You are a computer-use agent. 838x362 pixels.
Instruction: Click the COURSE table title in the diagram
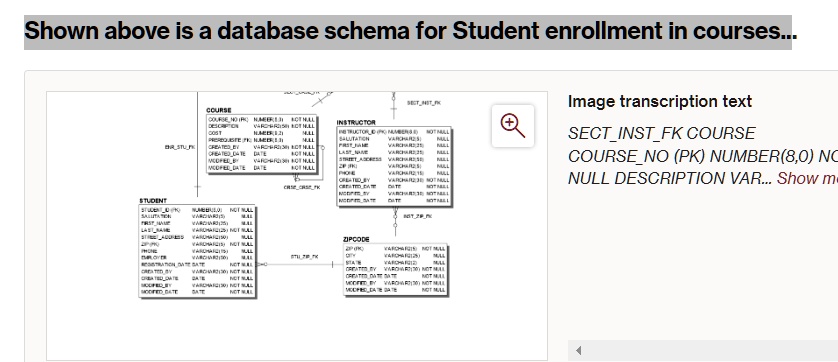coord(219,110)
